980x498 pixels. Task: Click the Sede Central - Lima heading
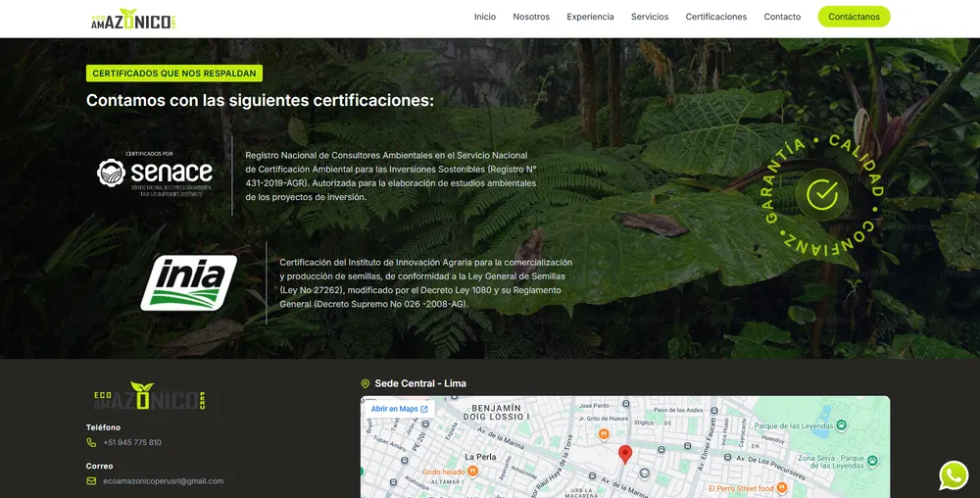point(420,383)
